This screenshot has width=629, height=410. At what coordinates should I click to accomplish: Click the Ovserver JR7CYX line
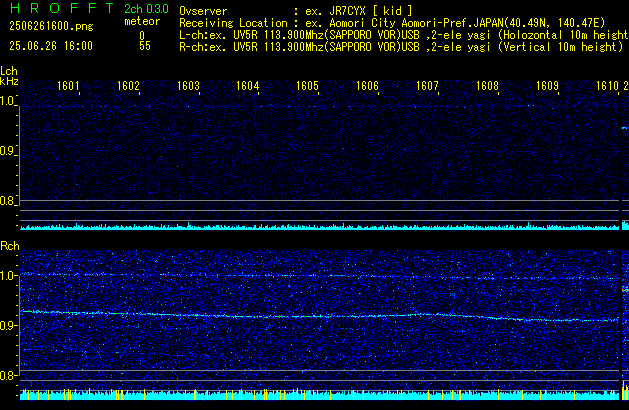(296, 11)
